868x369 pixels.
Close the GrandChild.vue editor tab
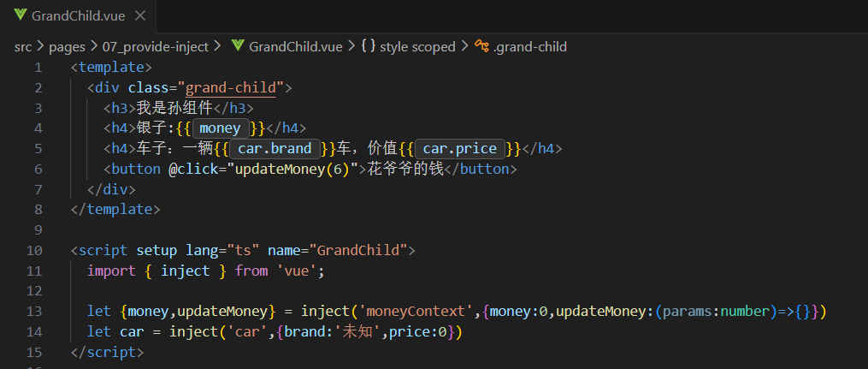(x=140, y=15)
